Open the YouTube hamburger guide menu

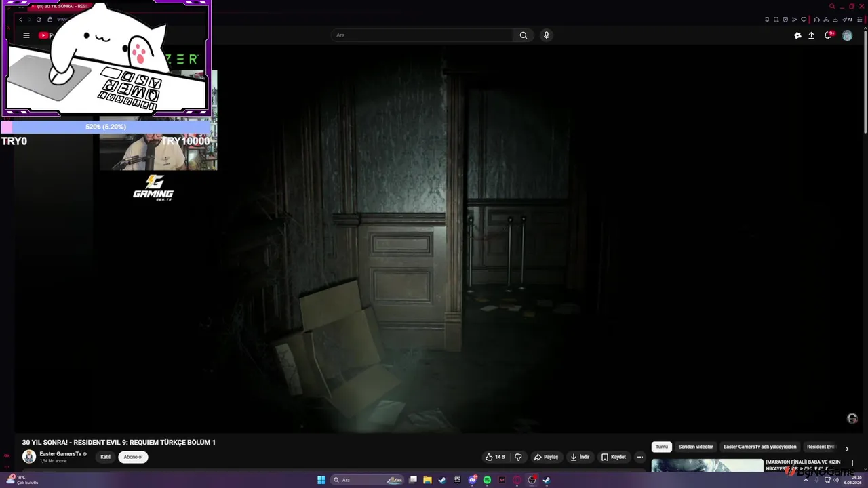pos(26,35)
